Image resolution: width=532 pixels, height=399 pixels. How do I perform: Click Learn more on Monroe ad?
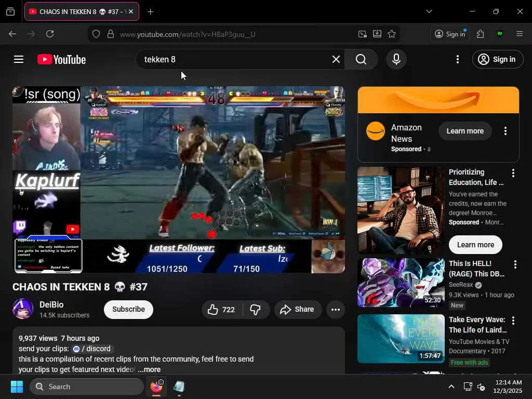475,245
